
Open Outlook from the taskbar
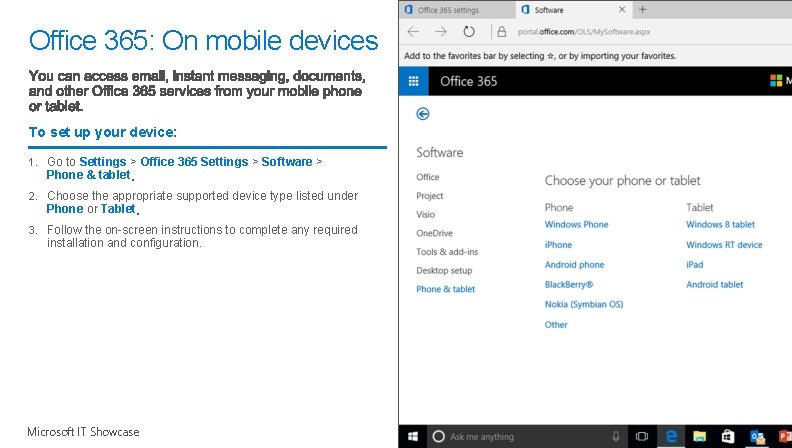click(757, 437)
